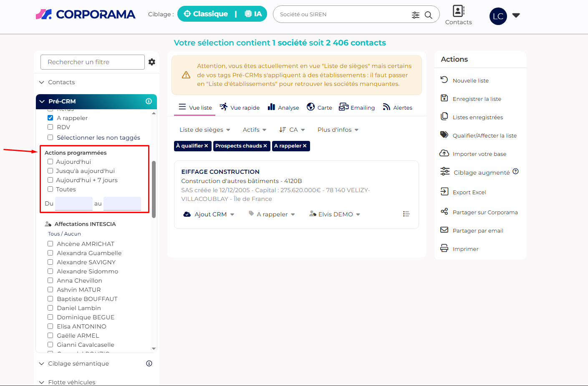Click Enregistrer la liste
The height and width of the screenshot is (386, 588).
click(477, 99)
